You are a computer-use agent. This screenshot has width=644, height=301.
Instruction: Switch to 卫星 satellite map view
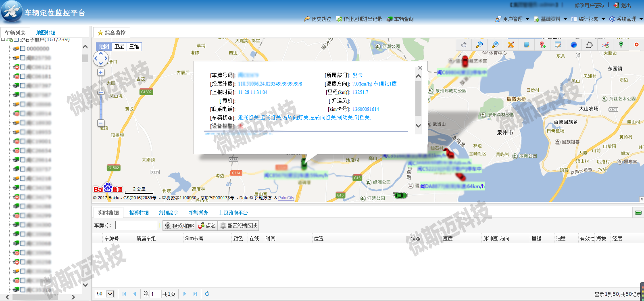tap(119, 47)
